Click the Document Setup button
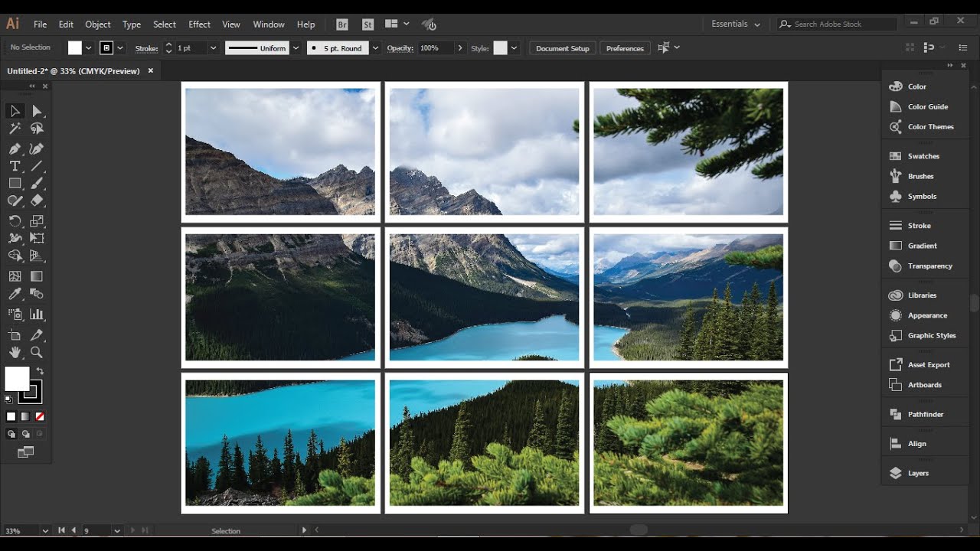The width and height of the screenshot is (980, 551). point(563,48)
